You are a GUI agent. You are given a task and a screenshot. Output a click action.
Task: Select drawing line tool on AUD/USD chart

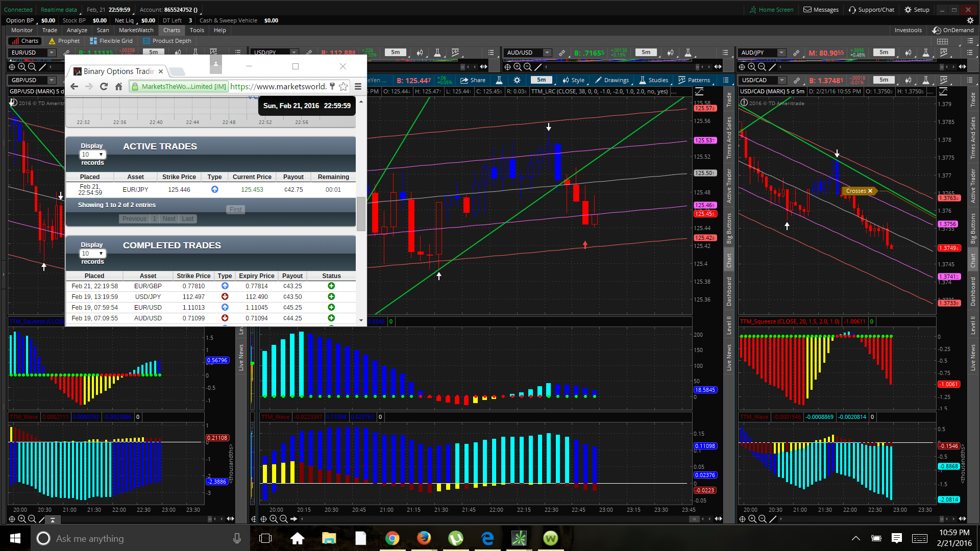point(538,67)
